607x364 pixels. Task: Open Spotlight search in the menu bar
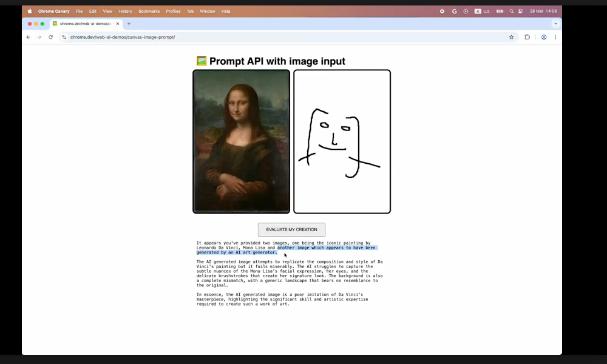click(511, 11)
